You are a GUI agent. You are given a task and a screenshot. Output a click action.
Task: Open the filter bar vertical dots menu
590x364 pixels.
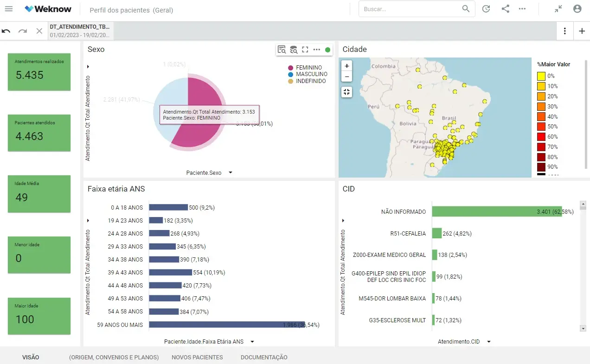click(x=564, y=31)
